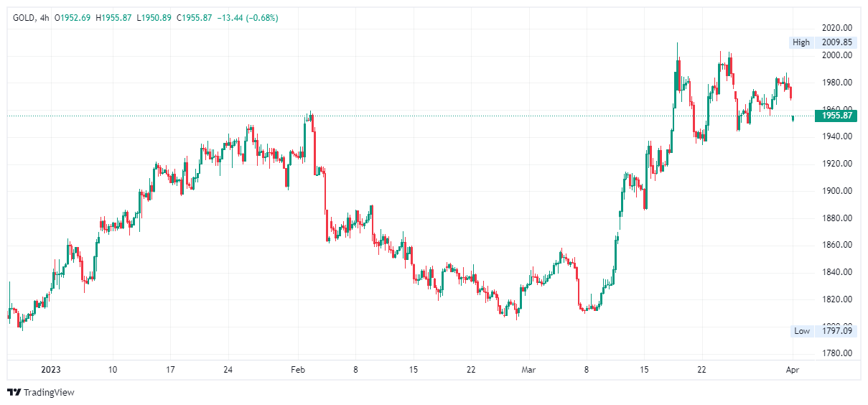The height and width of the screenshot is (405, 868).
Task: Click the GOLD symbol name
Action: coord(24,17)
